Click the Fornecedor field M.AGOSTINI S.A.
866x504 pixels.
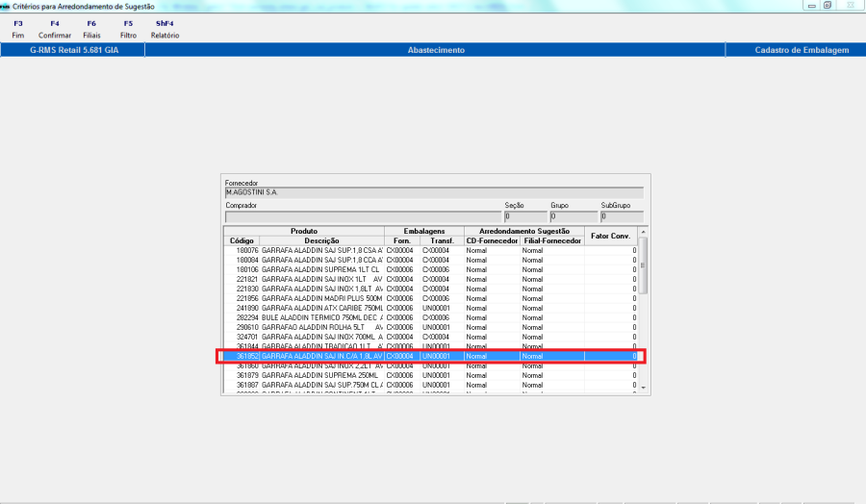[434, 192]
